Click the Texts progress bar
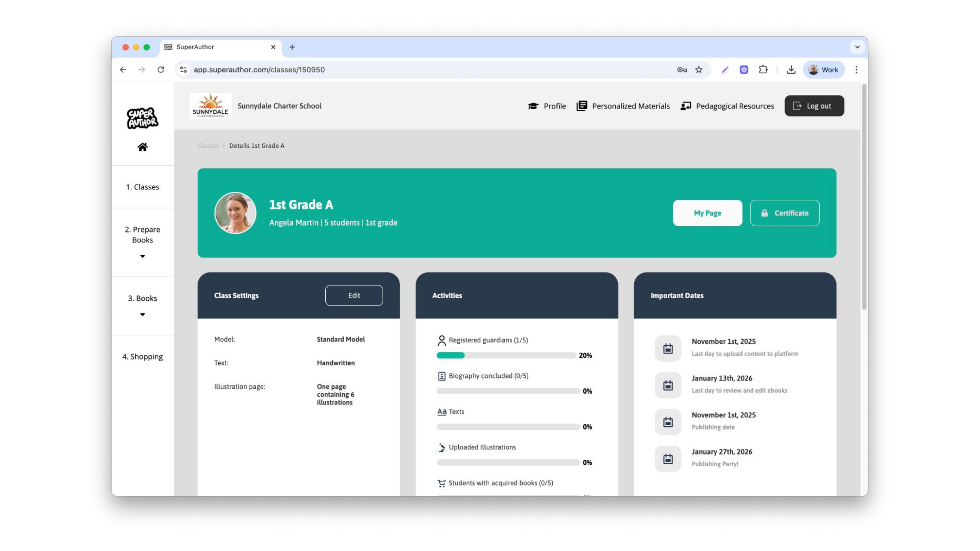Image resolution: width=980 pixels, height=551 pixels. coord(508,427)
